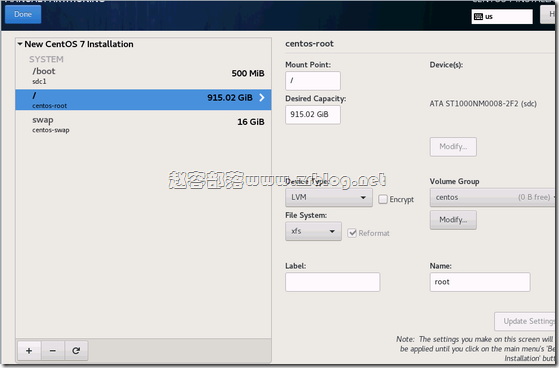Add a new mount point with plus icon
Image resolution: width=559 pixels, height=368 pixels.
click(x=29, y=351)
